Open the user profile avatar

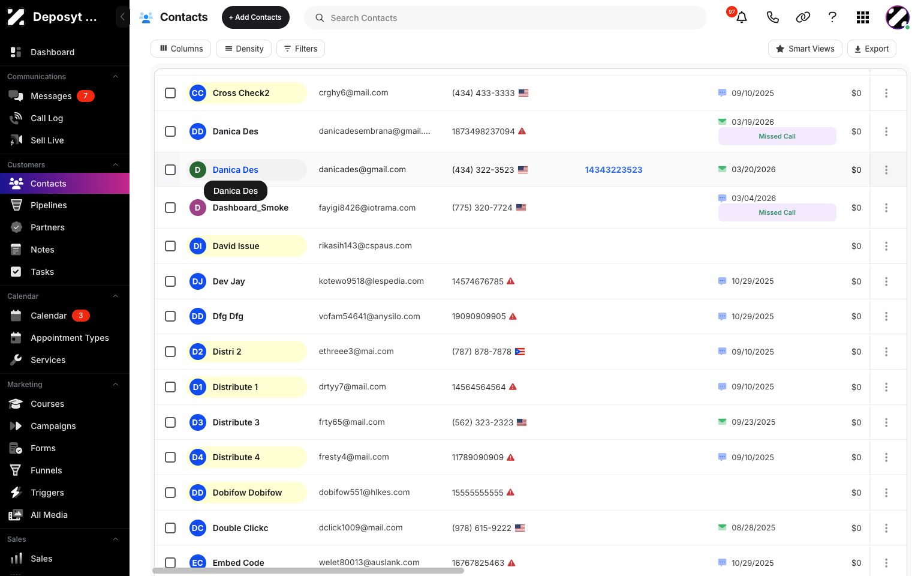898,17
